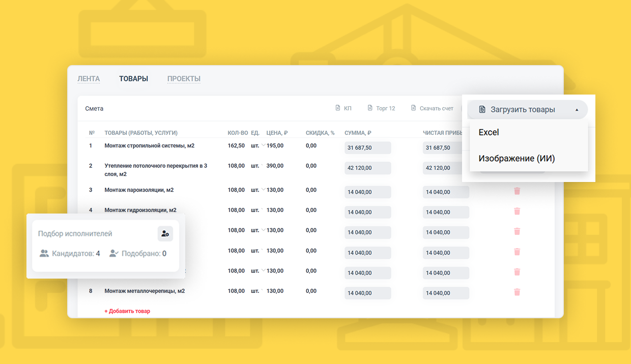Viewport: 631px width, 364px height.
Task: Click the + Добавить товар link
Action: coord(127,311)
